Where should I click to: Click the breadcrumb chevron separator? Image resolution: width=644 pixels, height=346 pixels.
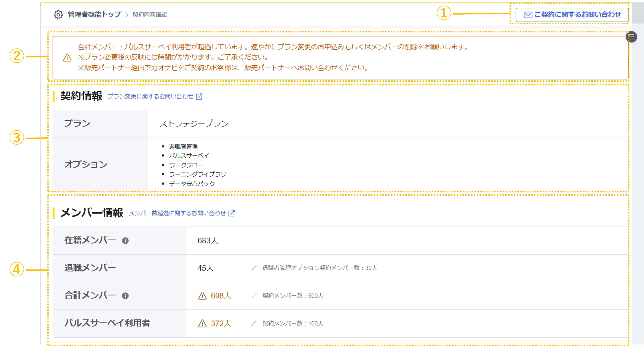coord(127,15)
